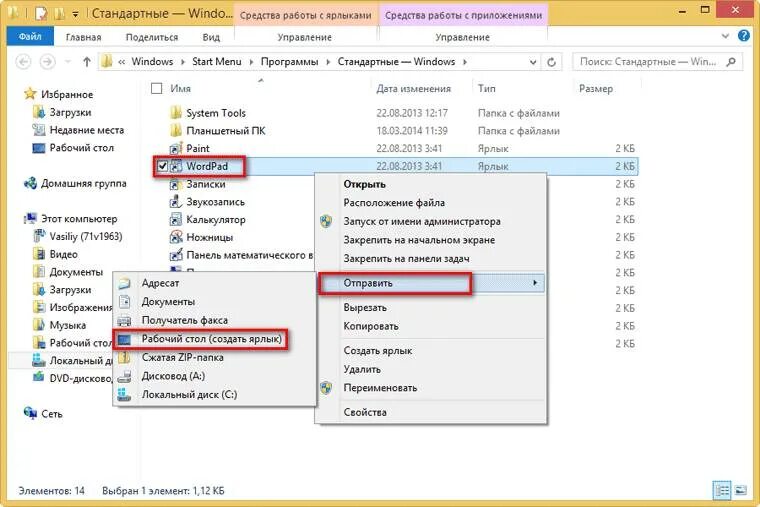Sort by the Имя column header

tap(180, 89)
